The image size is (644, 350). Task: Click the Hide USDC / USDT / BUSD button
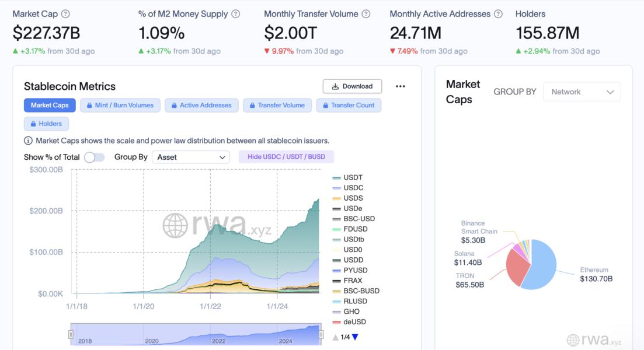click(286, 156)
